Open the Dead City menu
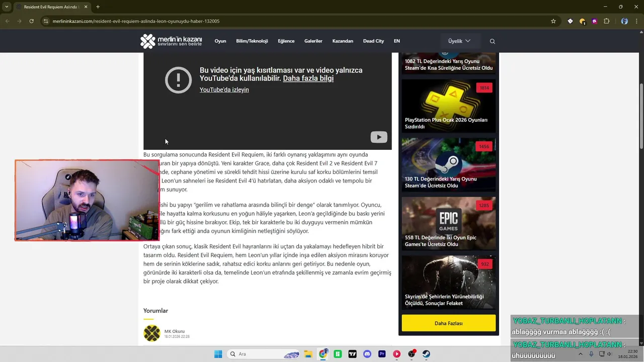Screen dimensions: 644x362 373,41
